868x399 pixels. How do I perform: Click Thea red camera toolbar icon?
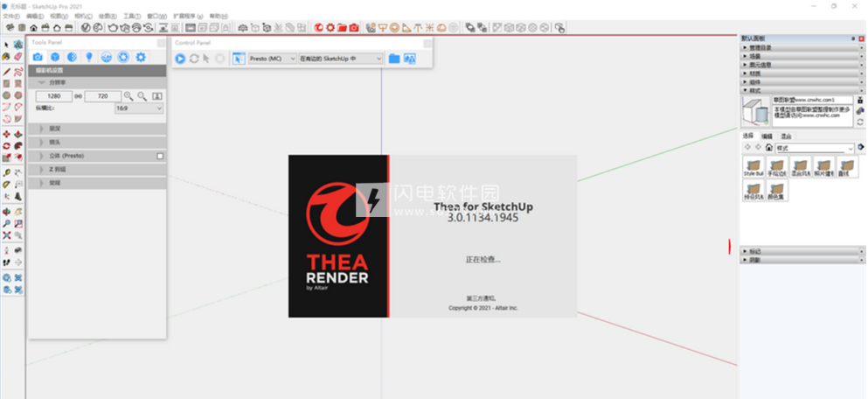(x=354, y=27)
